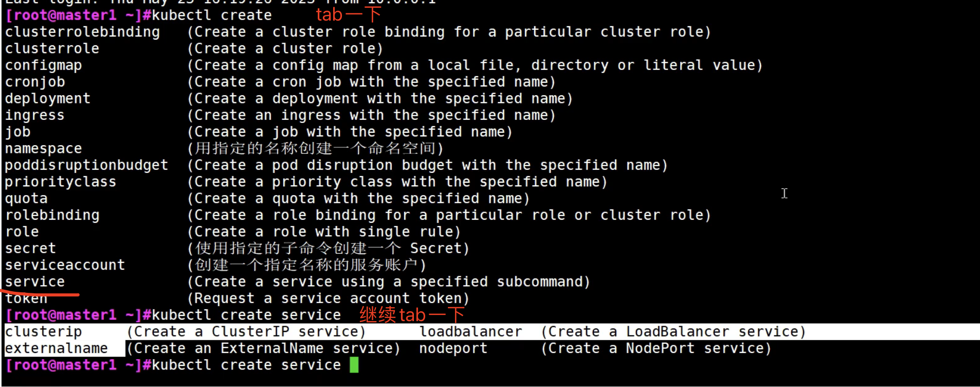Click the namespace subcommand entry
The height and width of the screenshot is (387, 980).
tap(44, 149)
